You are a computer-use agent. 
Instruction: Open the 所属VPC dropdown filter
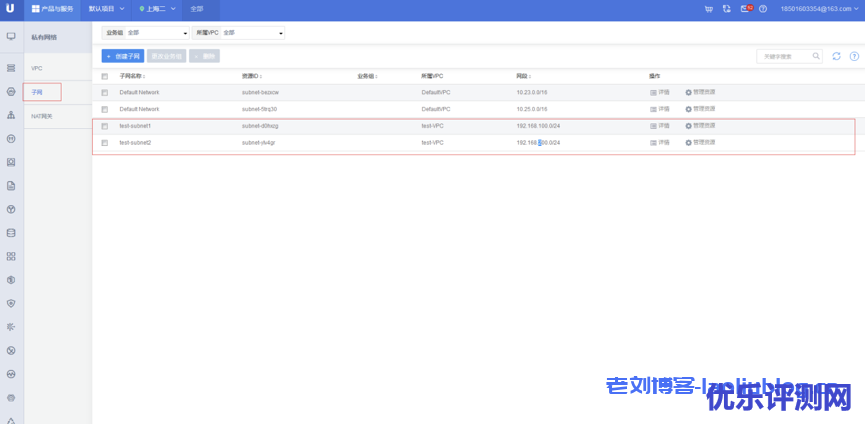click(x=238, y=33)
